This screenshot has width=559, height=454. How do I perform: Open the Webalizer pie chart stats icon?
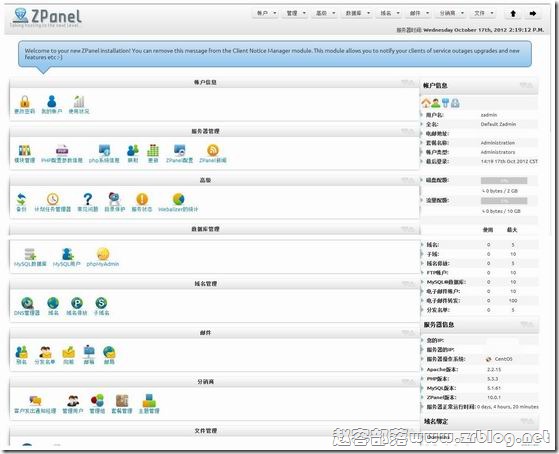coord(178,199)
